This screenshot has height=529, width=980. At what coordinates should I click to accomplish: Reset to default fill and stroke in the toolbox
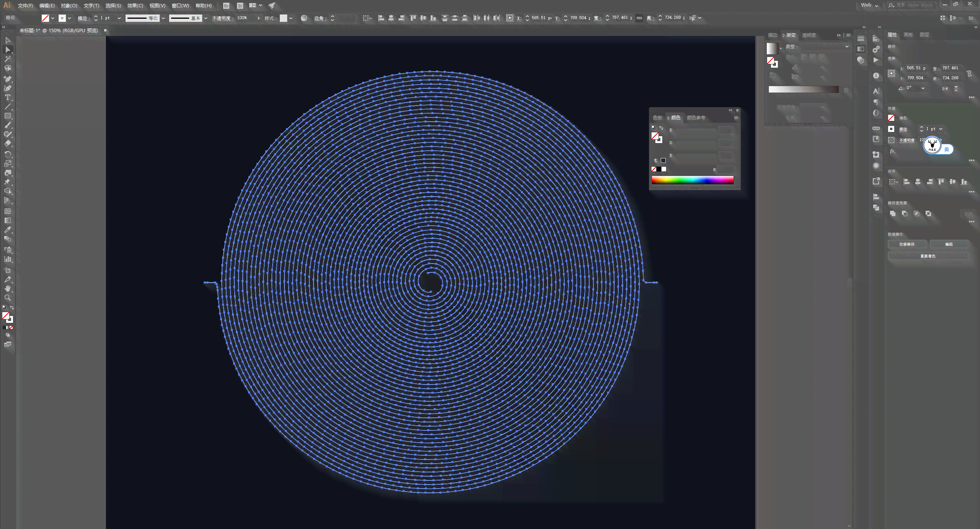4,307
